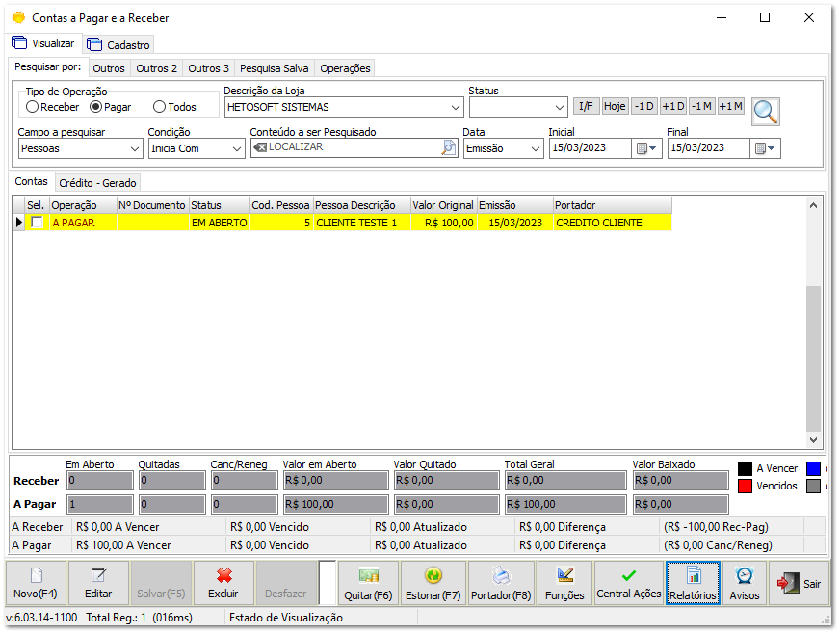The width and height of the screenshot is (840, 634).
Task: Expand the Condição Inicia Com dropdown
Action: tap(237, 149)
